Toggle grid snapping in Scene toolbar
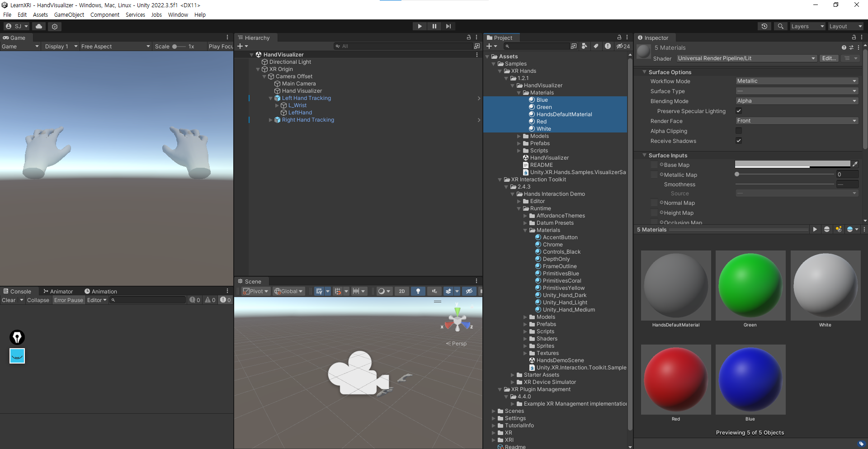Screen dimensions: 868x449 pyautogui.click(x=338, y=291)
